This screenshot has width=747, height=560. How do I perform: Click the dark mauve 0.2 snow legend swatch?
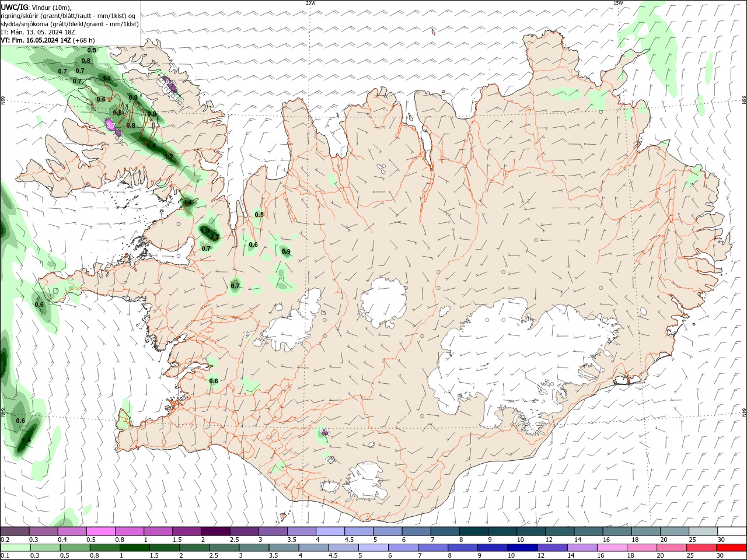[15, 531]
